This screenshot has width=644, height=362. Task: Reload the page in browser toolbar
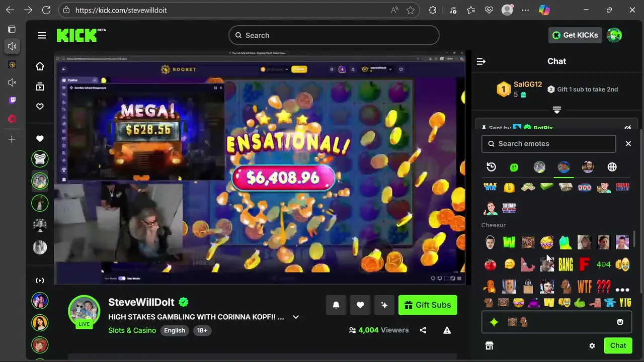tap(46, 10)
